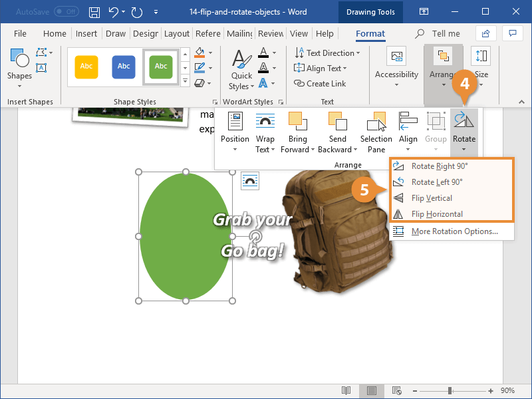This screenshot has width=532, height=399.
Task: Expand the Undo history dropdown arrow
Action: (x=124, y=12)
